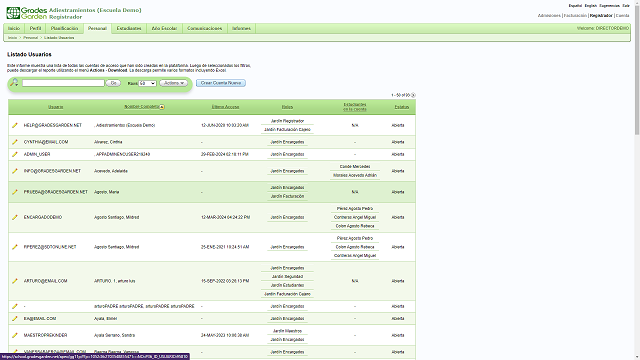This screenshot has width=640, height=360.
Task: Go to the Estudiantes tab
Action: (x=129, y=28)
